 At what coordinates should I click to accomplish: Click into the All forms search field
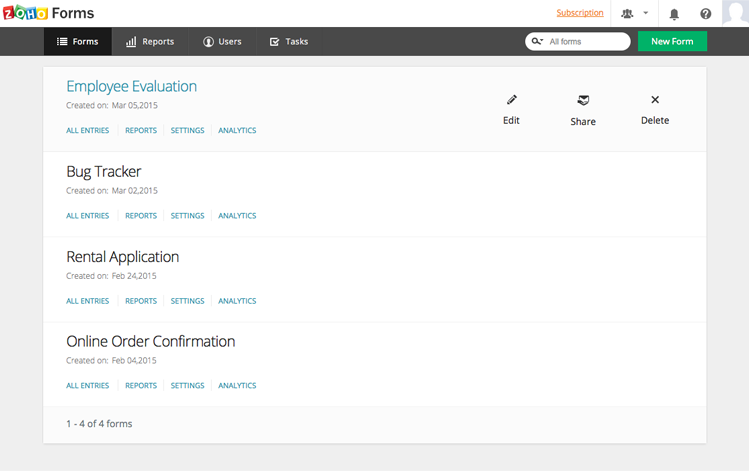578,42
